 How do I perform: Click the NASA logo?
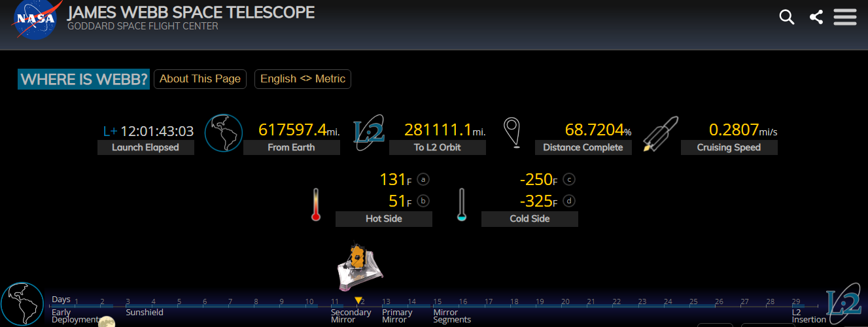point(35,19)
